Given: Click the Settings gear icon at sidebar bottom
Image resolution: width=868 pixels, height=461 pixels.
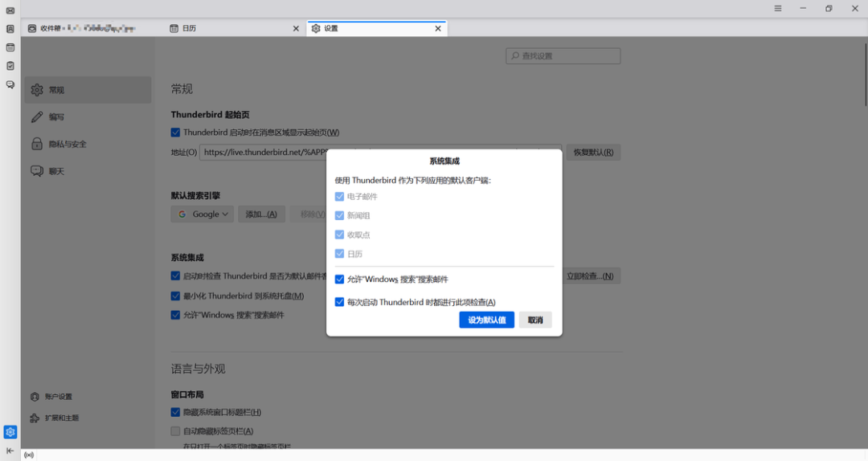Looking at the screenshot, I should tap(10, 432).
